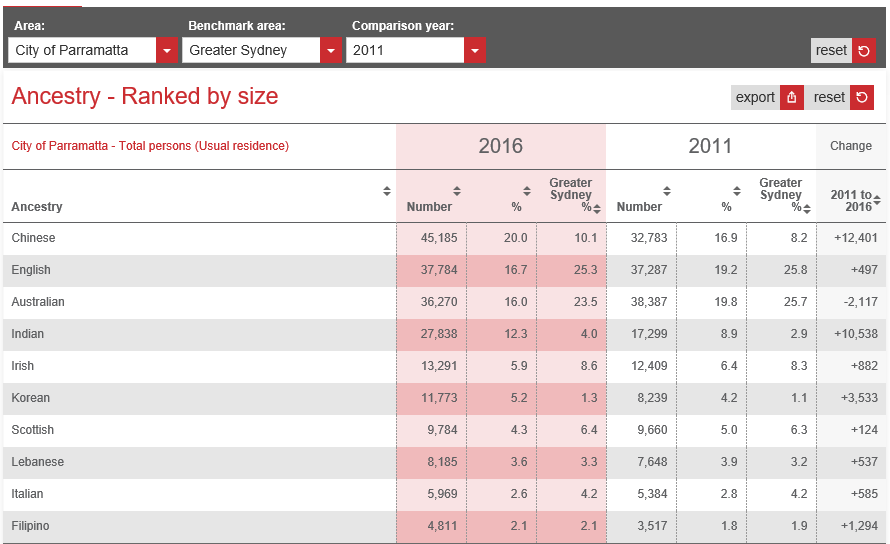Click the 37,784 English 2016 number
The height and width of the screenshot is (544, 890).
click(x=439, y=270)
